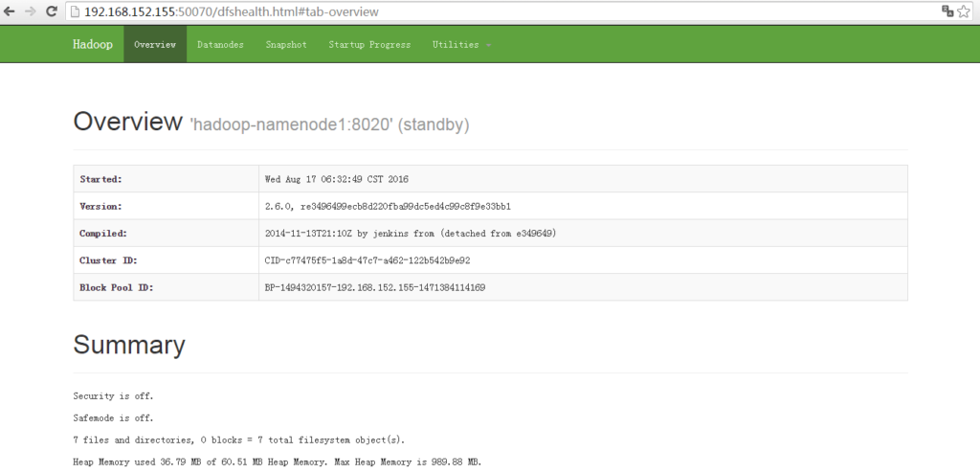Bookmark this page with the star icon
Image resolution: width=980 pixels, height=473 pixels.
(x=966, y=11)
